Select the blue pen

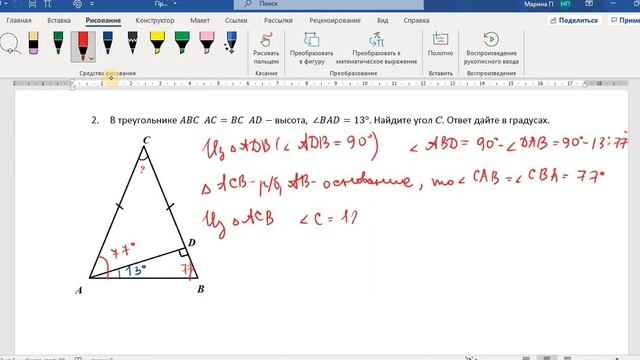108,43
